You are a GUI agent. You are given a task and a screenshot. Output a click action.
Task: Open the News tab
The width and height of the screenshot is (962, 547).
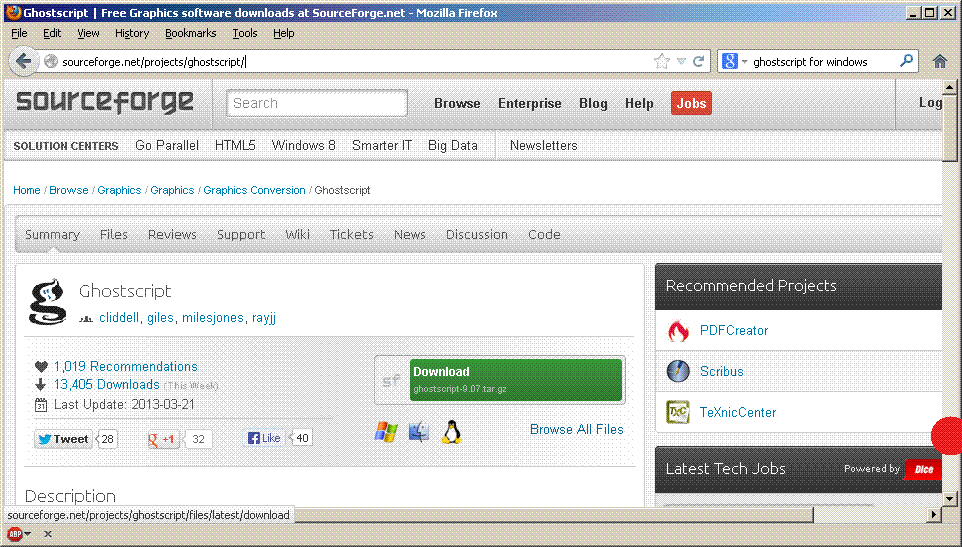point(410,234)
